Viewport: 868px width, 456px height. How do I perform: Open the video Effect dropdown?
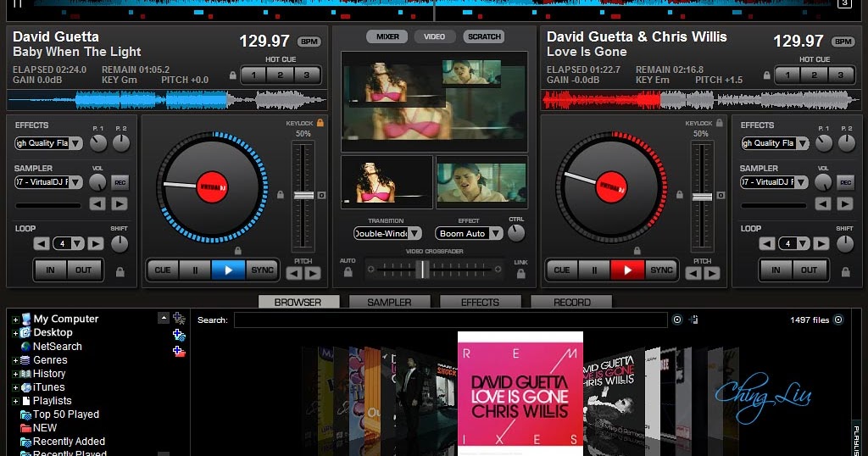pyautogui.click(x=496, y=234)
